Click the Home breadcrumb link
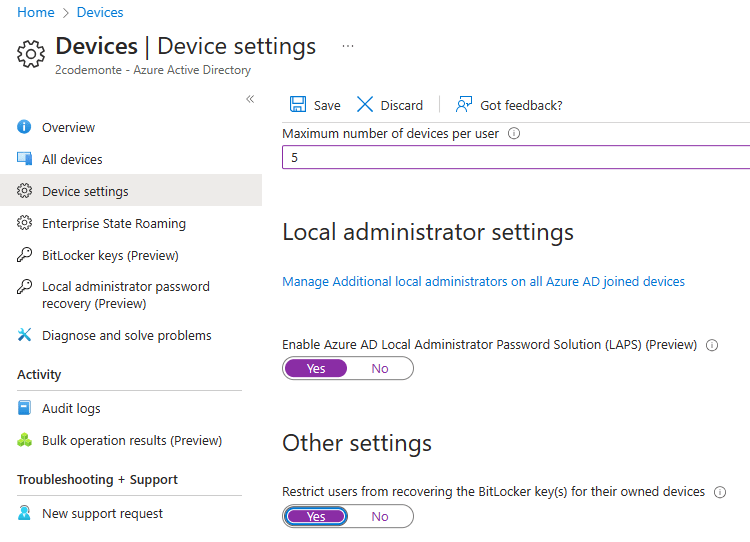This screenshot has height=542, width=750. coord(36,12)
